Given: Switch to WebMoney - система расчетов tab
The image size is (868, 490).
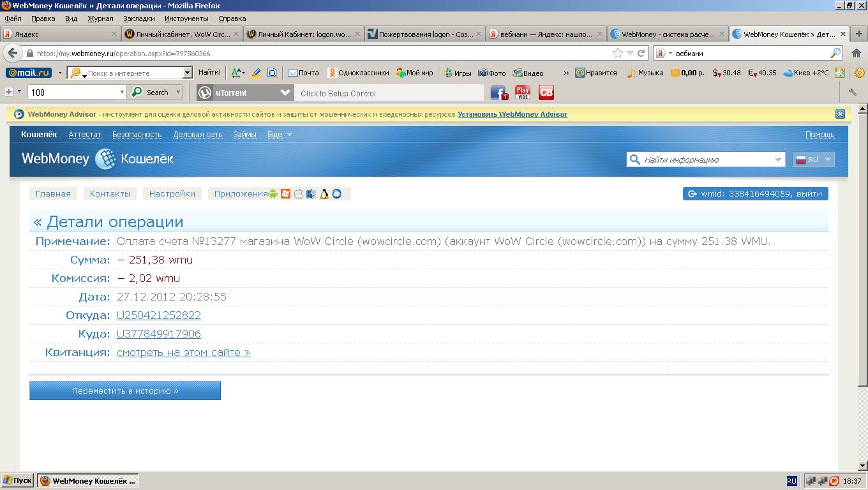Looking at the screenshot, I should pyautogui.click(x=668, y=34).
